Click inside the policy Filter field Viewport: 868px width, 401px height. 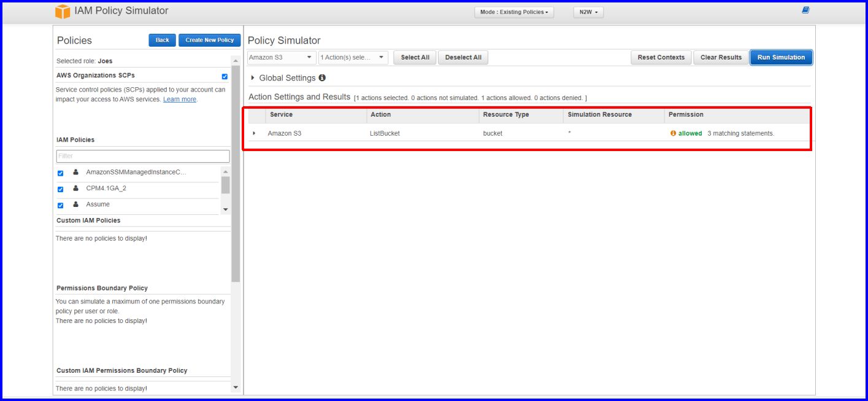click(x=142, y=156)
